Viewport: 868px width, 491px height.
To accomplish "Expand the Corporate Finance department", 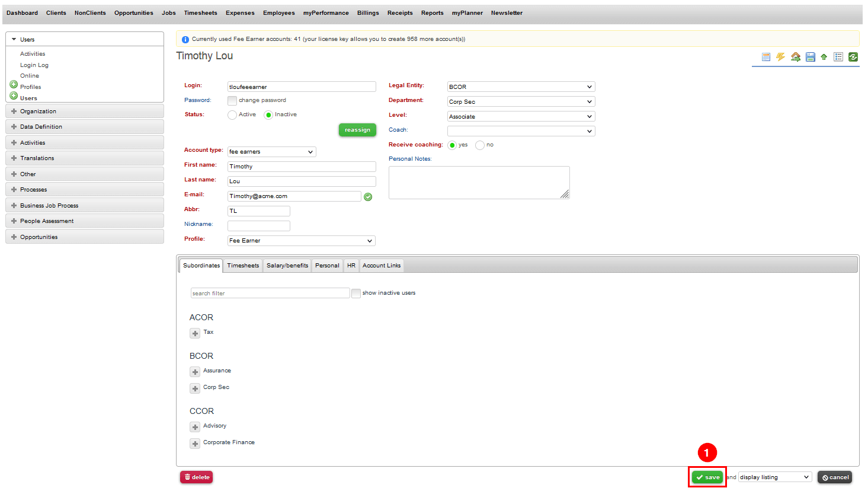I will point(195,444).
